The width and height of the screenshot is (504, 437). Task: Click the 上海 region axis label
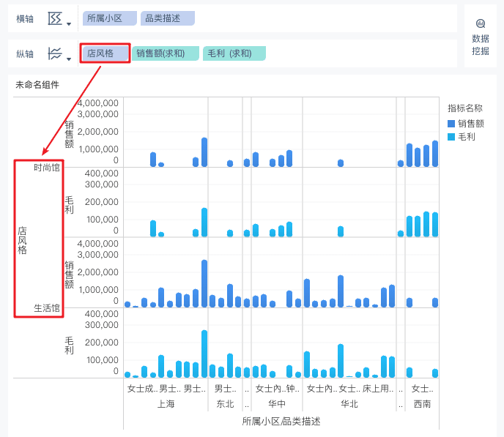click(166, 404)
